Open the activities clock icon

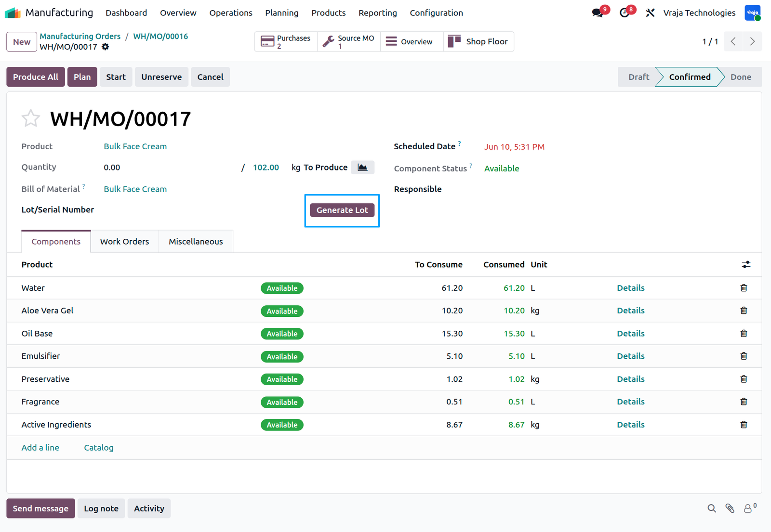click(x=625, y=13)
